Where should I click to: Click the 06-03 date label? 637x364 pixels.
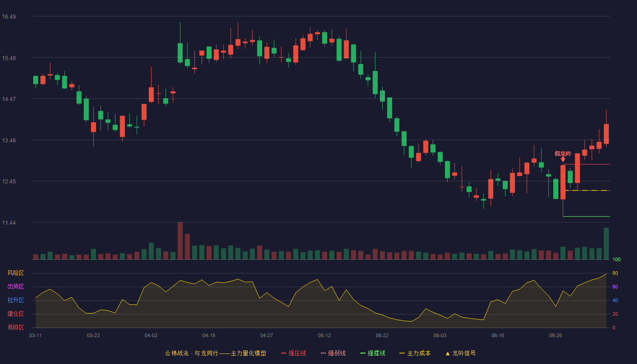pyautogui.click(x=440, y=335)
